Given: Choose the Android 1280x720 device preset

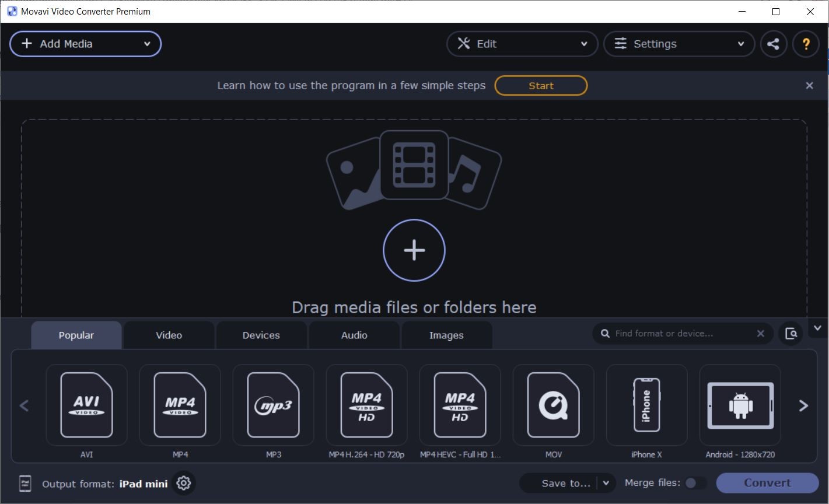Looking at the screenshot, I should click(740, 405).
